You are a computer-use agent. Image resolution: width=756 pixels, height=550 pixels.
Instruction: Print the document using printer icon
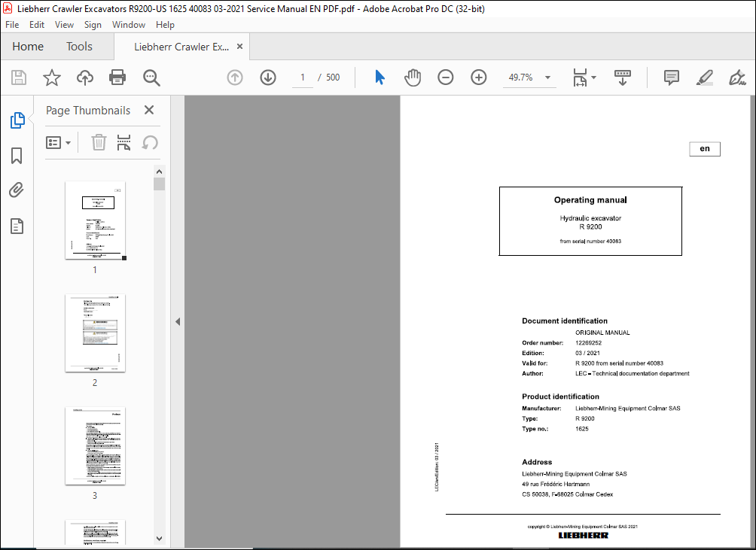click(x=117, y=77)
